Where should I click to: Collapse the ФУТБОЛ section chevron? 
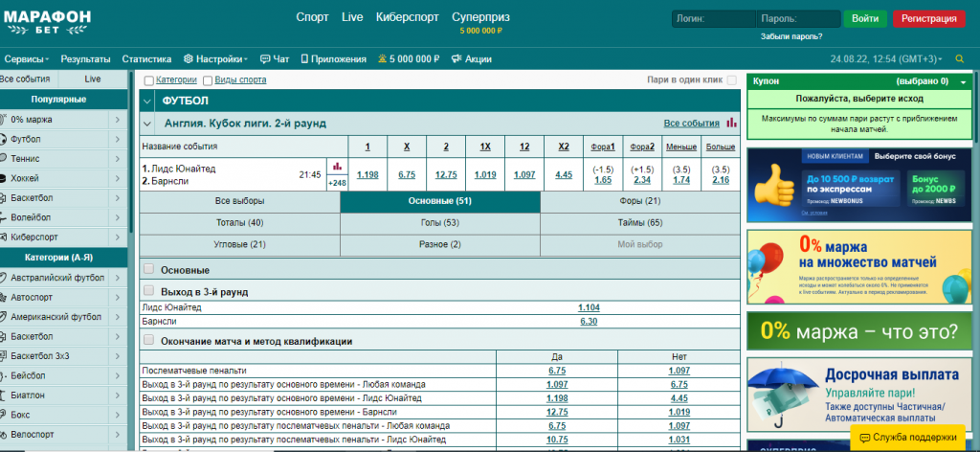(147, 101)
